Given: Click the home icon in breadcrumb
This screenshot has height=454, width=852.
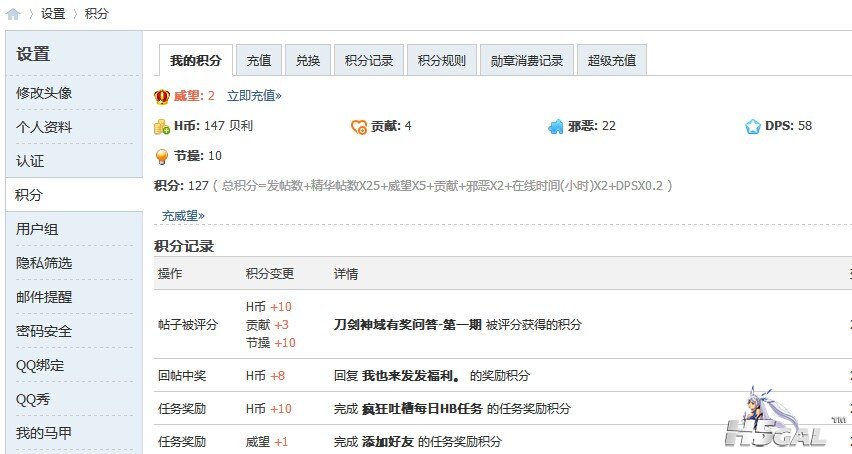Looking at the screenshot, I should point(13,14).
